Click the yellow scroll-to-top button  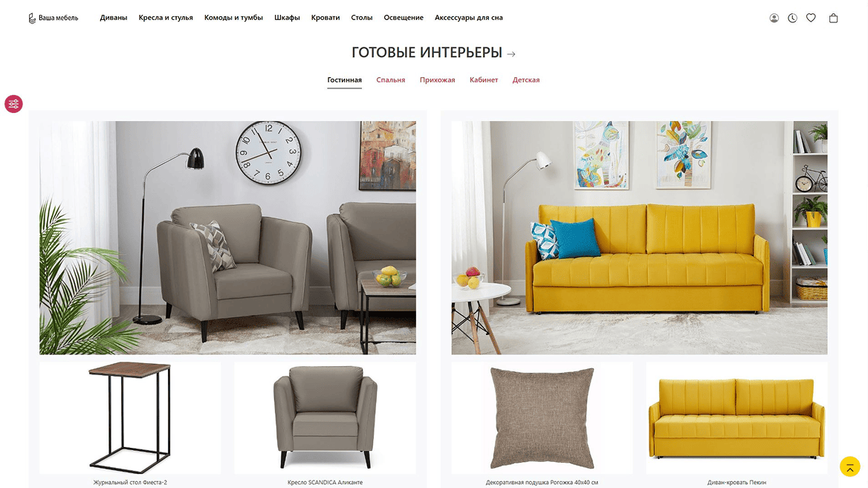point(849,466)
